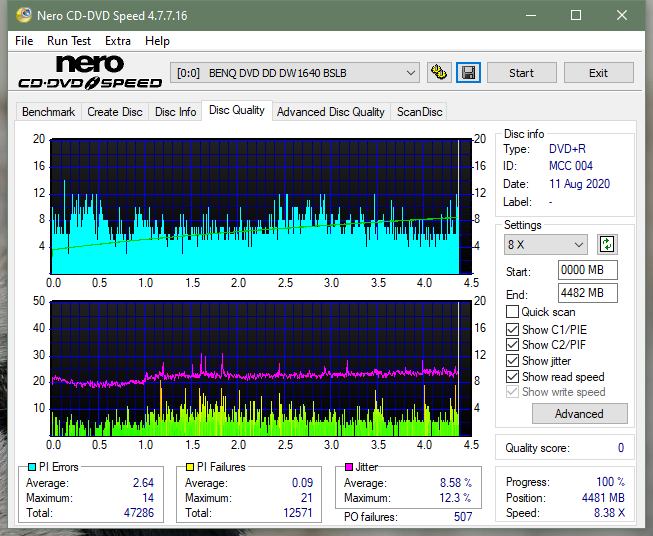Image resolution: width=653 pixels, height=536 pixels.
Task: Switch to the Disc Info tab
Action: [175, 112]
